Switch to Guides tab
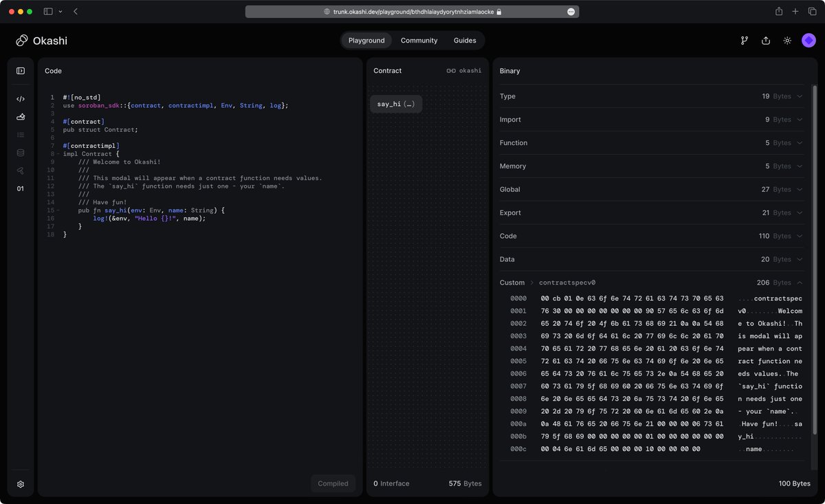The image size is (825, 504). 465,41
